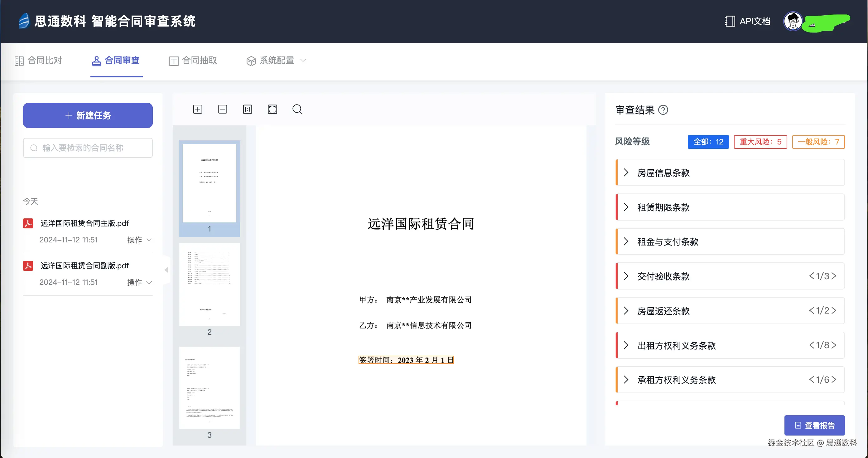Expand the 房屋信息条款 section

coord(626,173)
